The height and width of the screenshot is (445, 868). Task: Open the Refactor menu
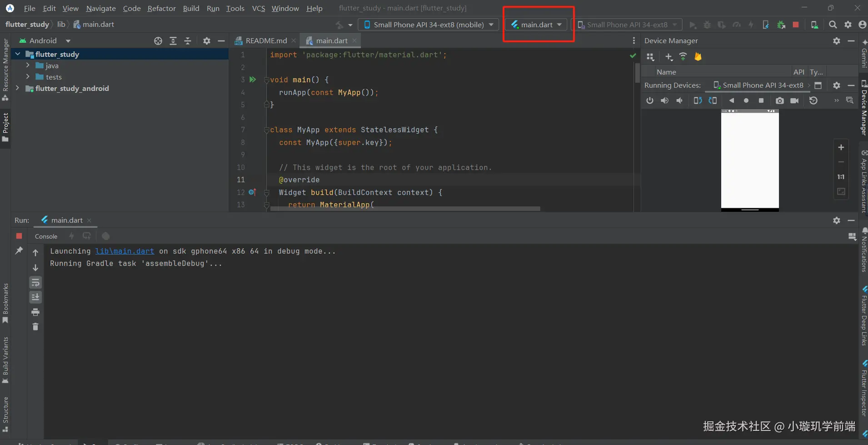tap(161, 8)
